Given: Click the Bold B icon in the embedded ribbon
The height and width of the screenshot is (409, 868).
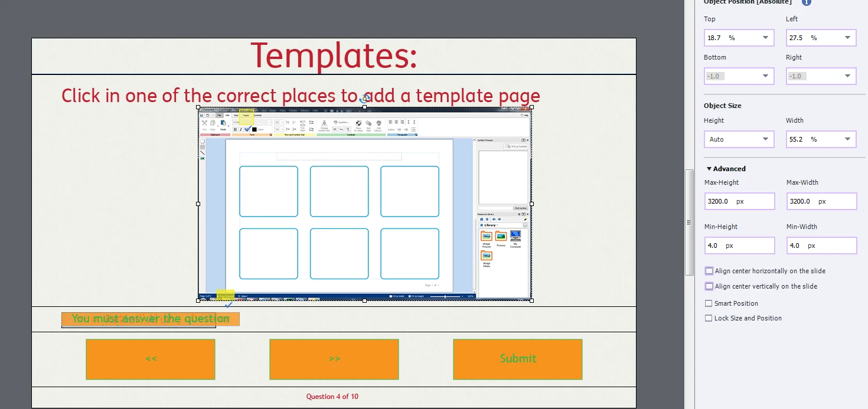Looking at the screenshot, I should click(235, 129).
